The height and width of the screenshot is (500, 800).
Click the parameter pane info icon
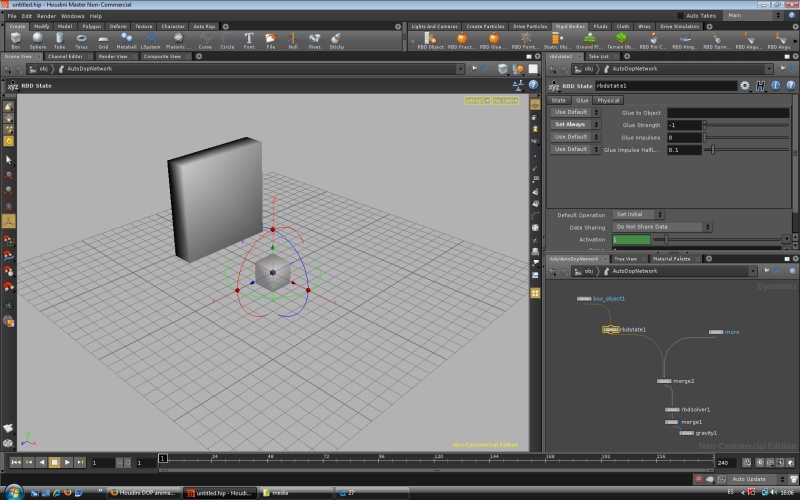776,86
